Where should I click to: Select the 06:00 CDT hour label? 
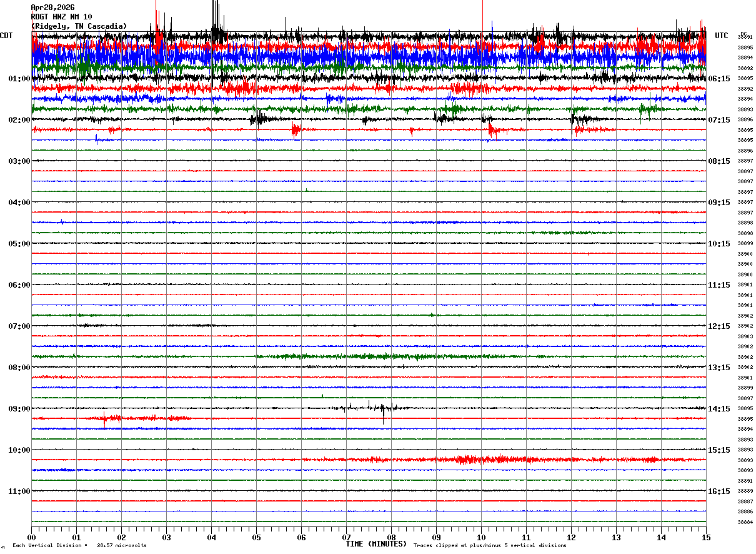click(19, 285)
